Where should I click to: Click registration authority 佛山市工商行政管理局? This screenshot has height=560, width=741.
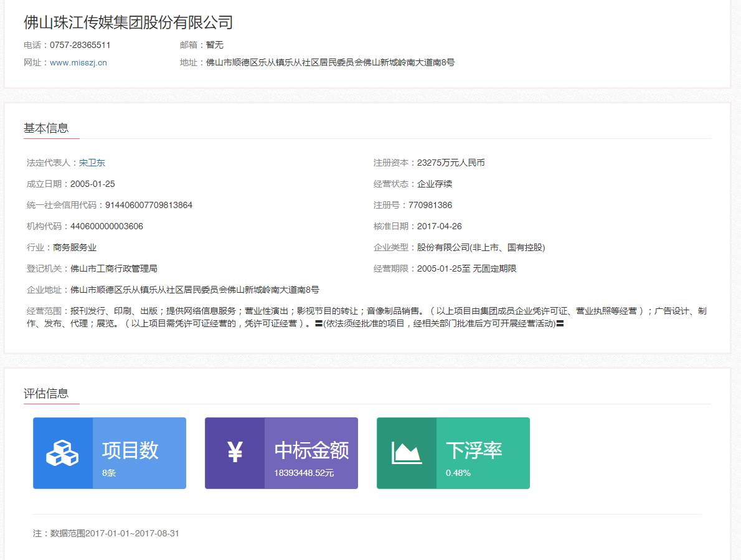pyautogui.click(x=114, y=268)
